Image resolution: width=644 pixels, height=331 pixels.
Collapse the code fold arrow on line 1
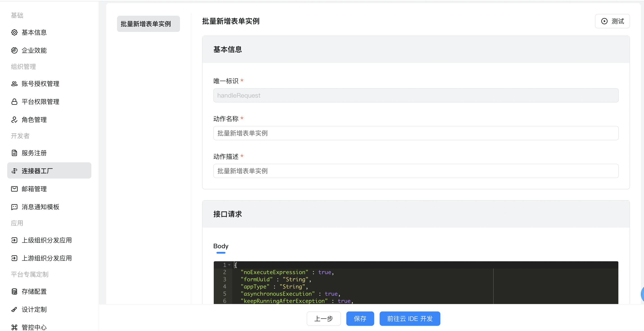click(229, 265)
